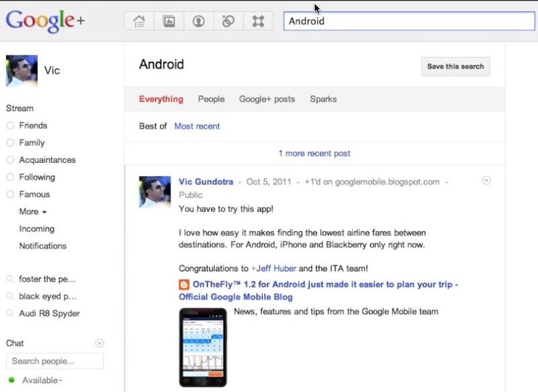Select the Famous stream circle
This screenshot has height=392, width=538.
click(x=10, y=194)
